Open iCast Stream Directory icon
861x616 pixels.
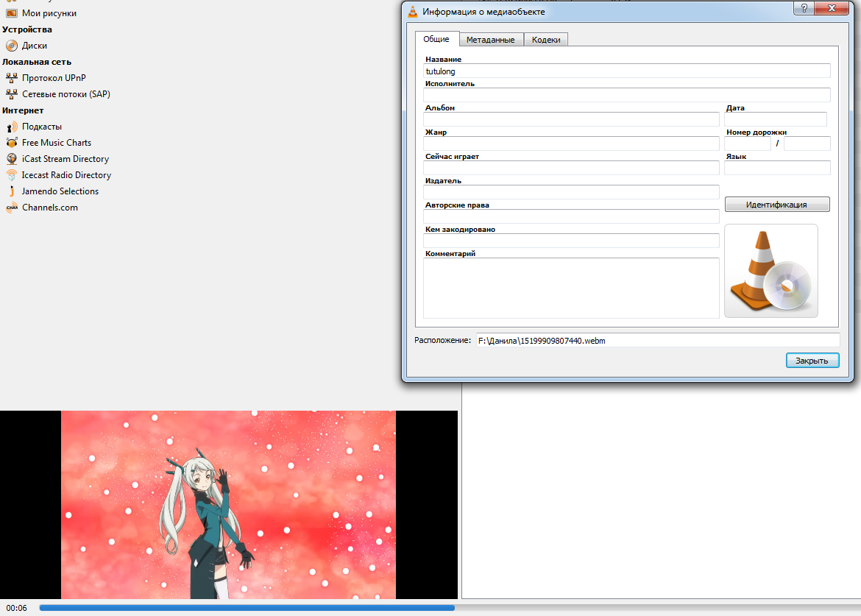coord(12,159)
